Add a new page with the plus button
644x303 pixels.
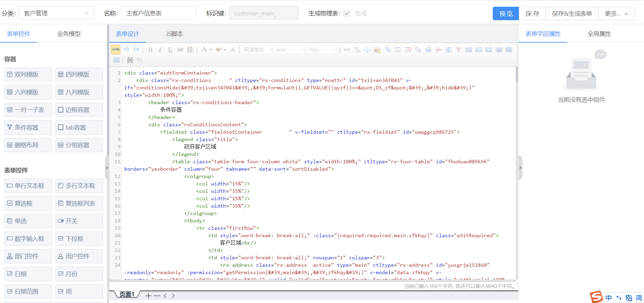click(148, 296)
